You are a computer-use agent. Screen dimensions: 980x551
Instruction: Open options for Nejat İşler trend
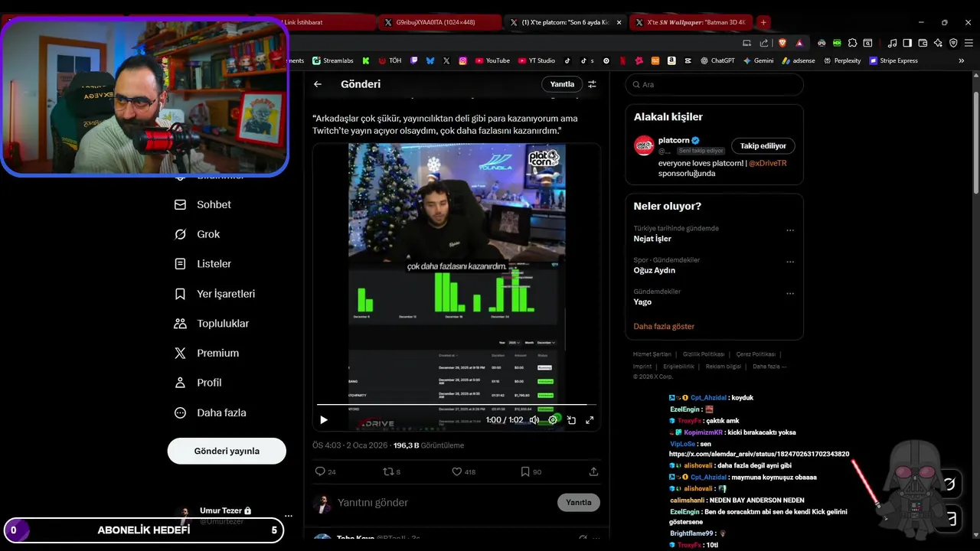[790, 230]
